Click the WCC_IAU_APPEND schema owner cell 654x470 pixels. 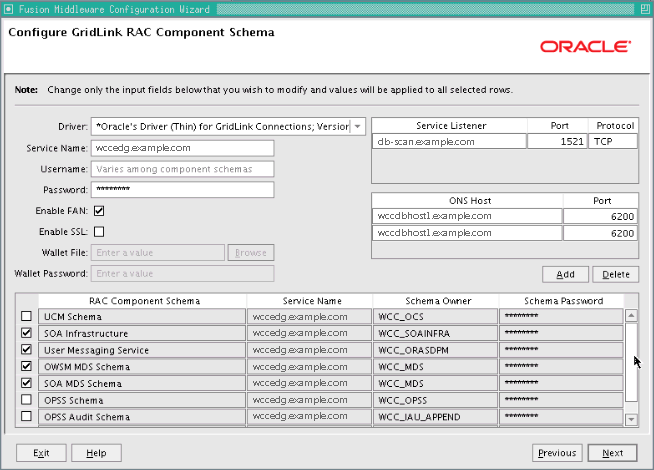(x=435, y=417)
